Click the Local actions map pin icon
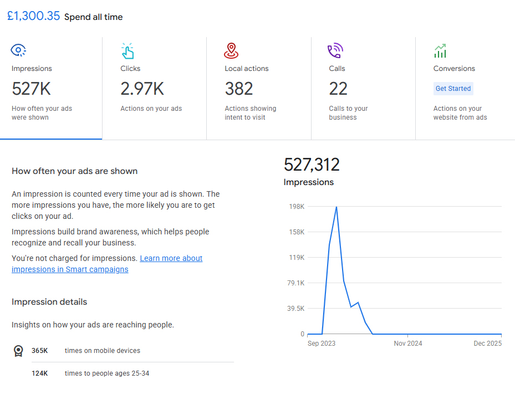 231,51
